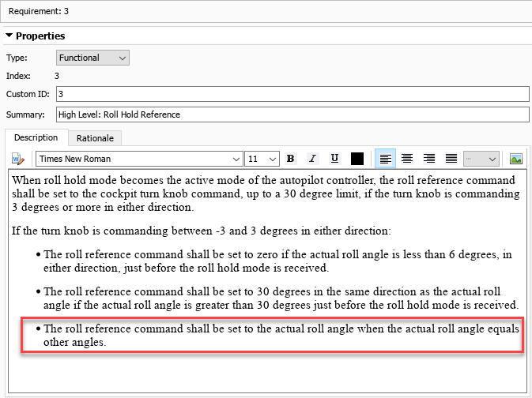Viewport: 532px width, 398px height.
Task: Click the paragraph starting 'When roll hold mode'
Action: (x=266, y=193)
